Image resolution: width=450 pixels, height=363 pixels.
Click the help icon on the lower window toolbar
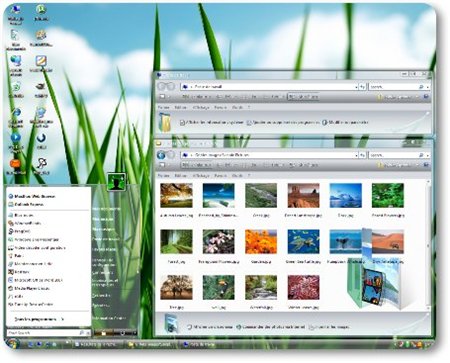pos(426,165)
